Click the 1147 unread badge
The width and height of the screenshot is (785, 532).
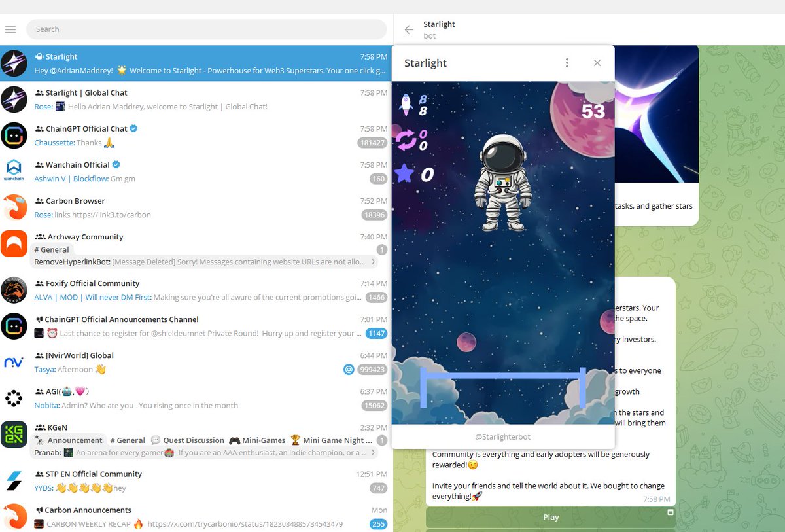click(376, 334)
